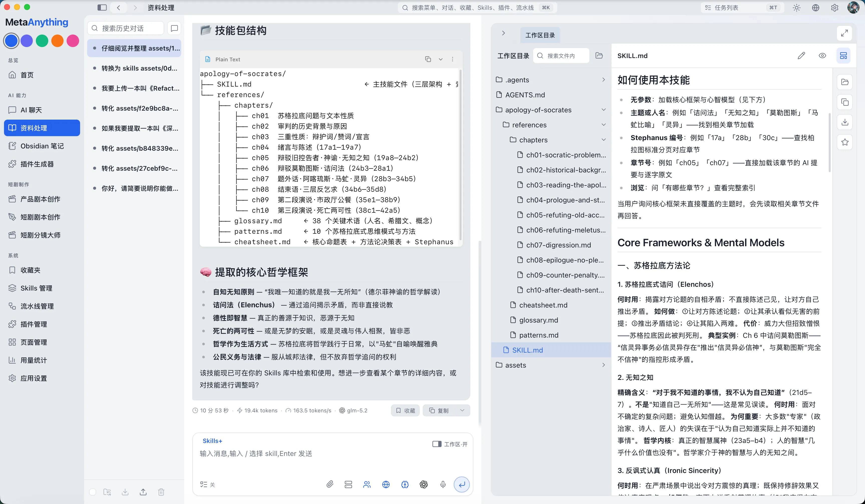
Task: Expand the assets folder
Action: [603, 365]
